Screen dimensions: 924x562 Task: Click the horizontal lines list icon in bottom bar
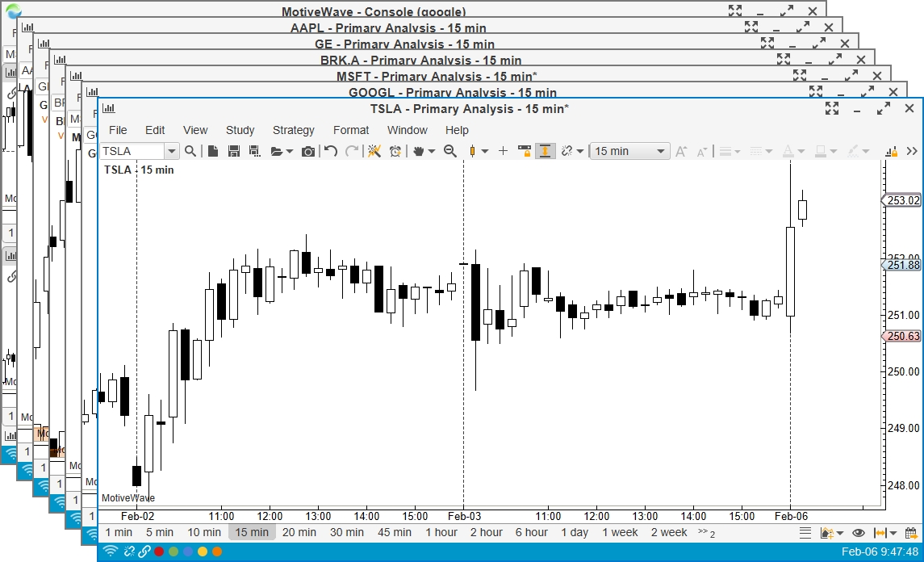pyautogui.click(x=805, y=533)
